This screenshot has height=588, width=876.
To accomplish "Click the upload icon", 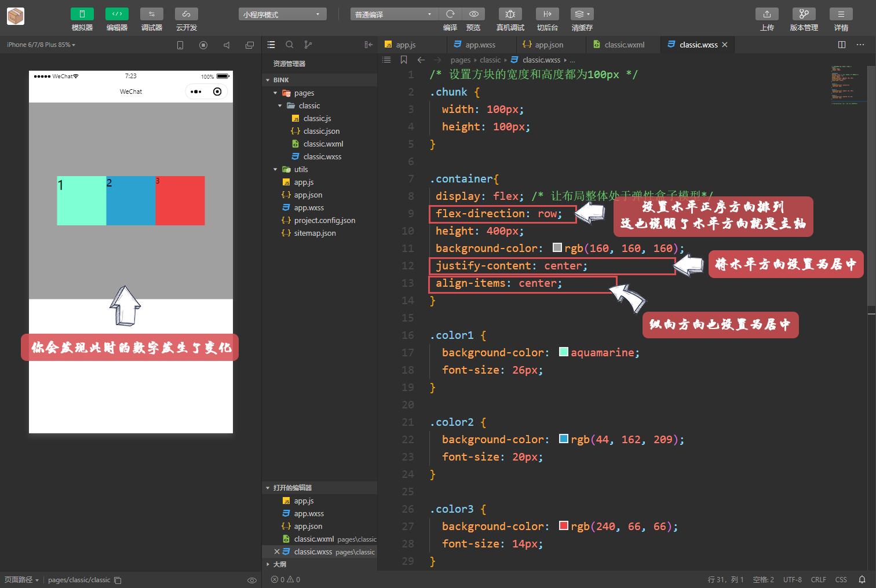I will [767, 14].
